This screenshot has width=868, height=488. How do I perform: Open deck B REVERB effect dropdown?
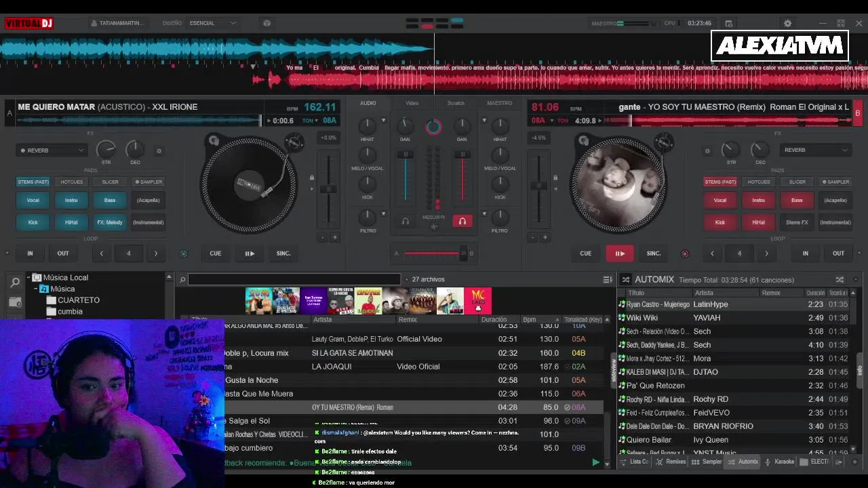click(x=816, y=150)
